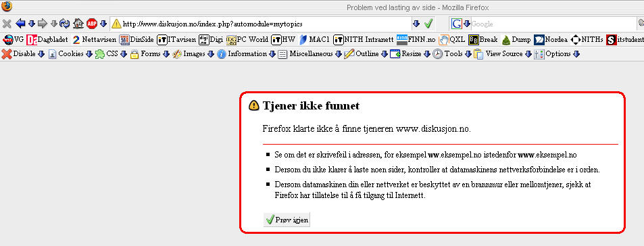Viewport: 644px width, 246px height.
Task: Click the Firefox logo in title bar
Action: click(x=7, y=7)
